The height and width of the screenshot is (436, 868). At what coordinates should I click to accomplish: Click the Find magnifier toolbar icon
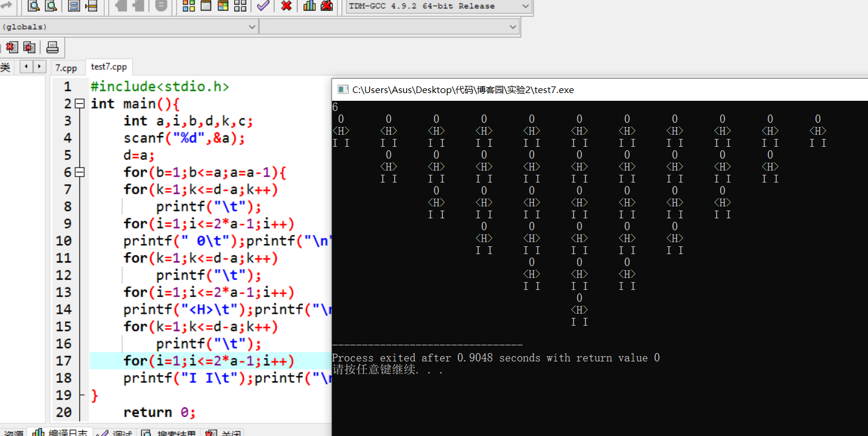click(33, 6)
